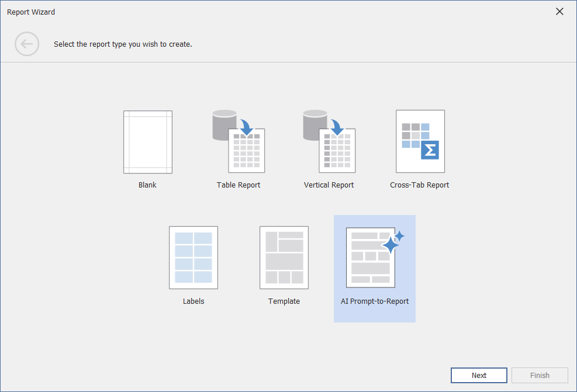The height and width of the screenshot is (392, 577).
Task: Click the disabled Finish button
Action: 540,375
